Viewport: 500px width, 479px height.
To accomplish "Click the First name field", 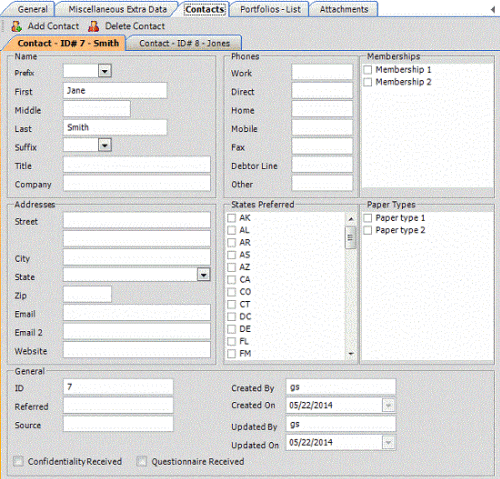I will click(115, 91).
